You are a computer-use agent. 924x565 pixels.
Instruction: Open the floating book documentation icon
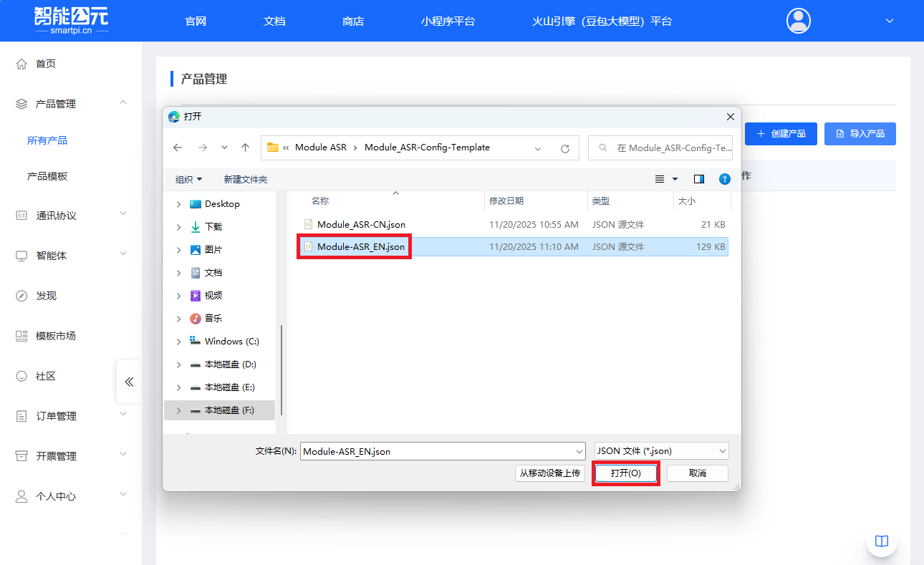coord(881,541)
